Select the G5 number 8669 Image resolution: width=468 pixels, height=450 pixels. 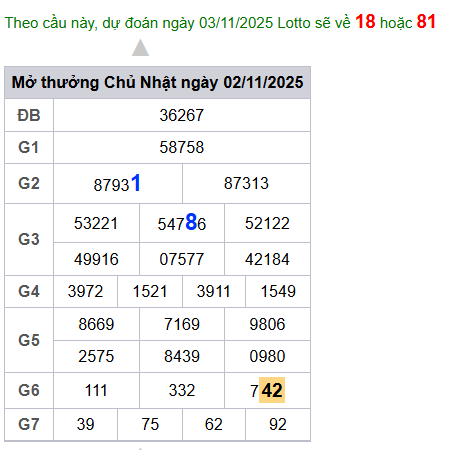click(x=96, y=324)
